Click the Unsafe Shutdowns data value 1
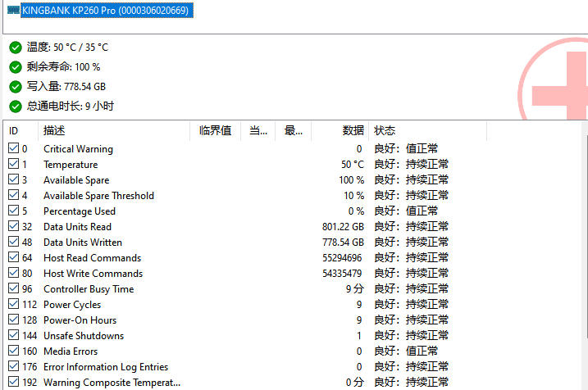Image resolution: width=588 pixels, height=390 pixels. coord(359,336)
